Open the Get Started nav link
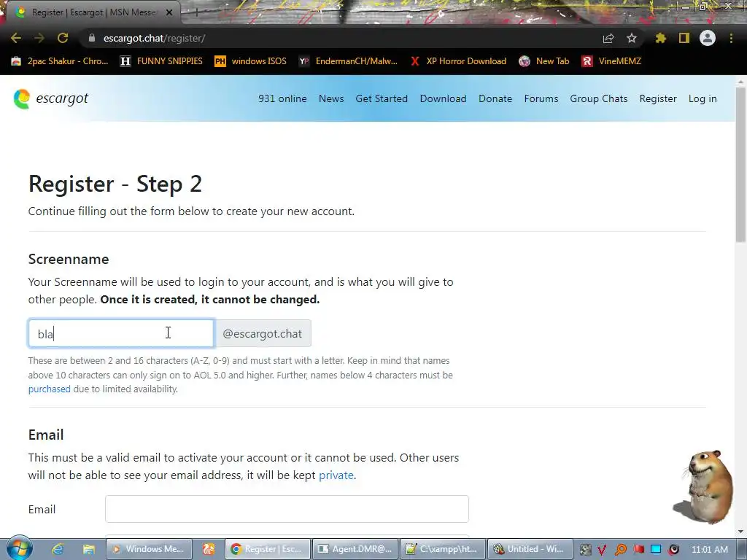Screen dimensions: 747x560 coord(382,98)
